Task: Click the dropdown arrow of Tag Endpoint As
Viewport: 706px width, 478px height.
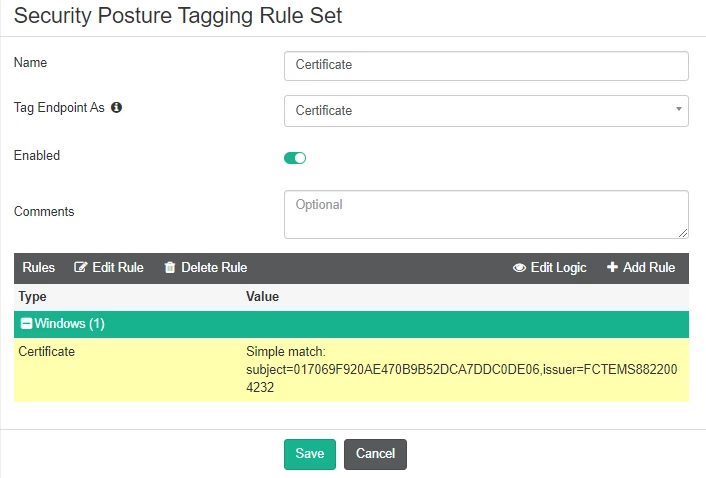Action: click(x=679, y=109)
